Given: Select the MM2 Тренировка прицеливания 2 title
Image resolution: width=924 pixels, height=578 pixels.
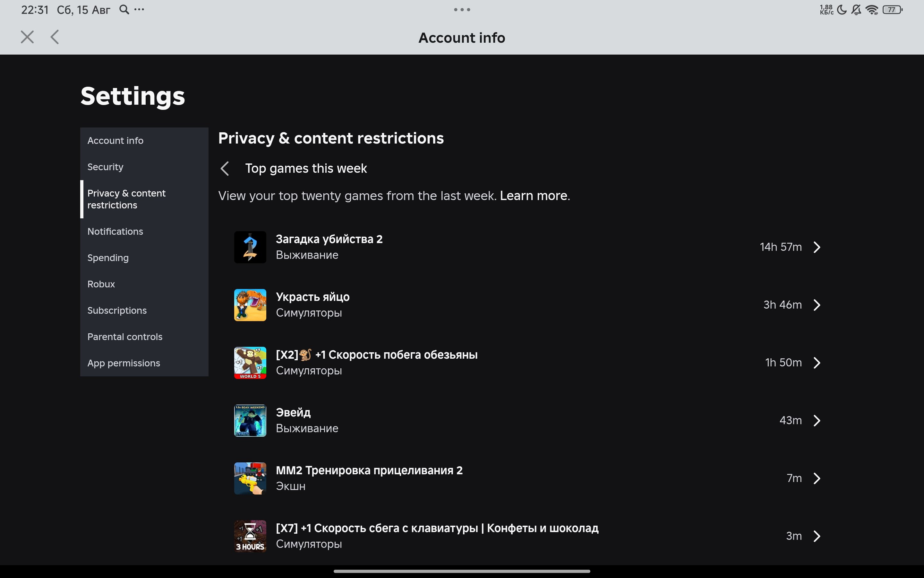Looking at the screenshot, I should (369, 470).
